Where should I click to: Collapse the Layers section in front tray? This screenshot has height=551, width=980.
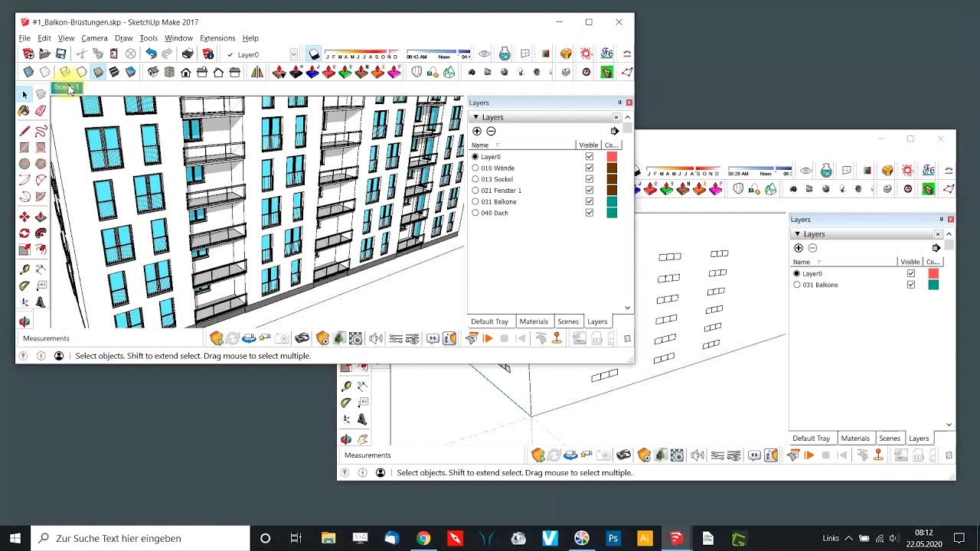475,117
